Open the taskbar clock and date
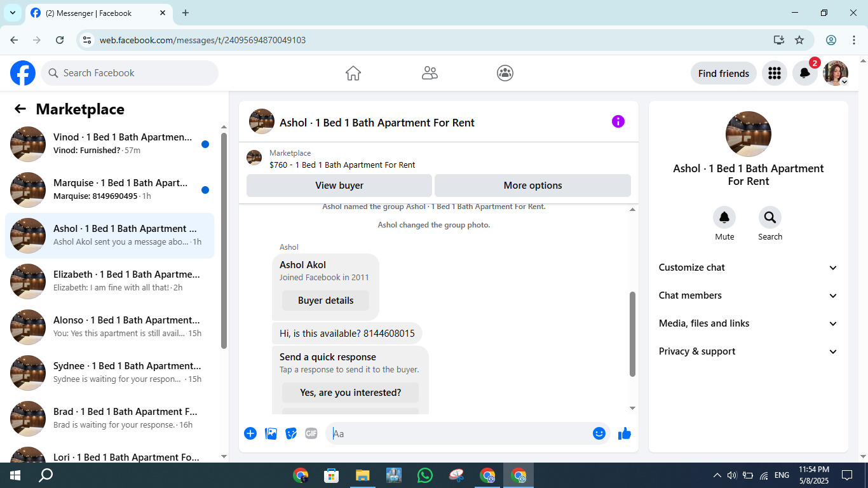 (814, 475)
